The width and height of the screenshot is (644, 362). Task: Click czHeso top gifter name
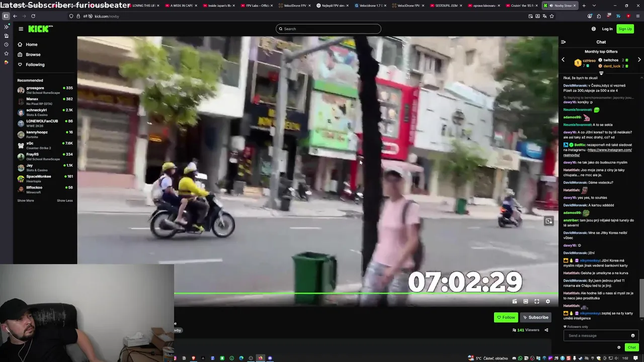589,60
